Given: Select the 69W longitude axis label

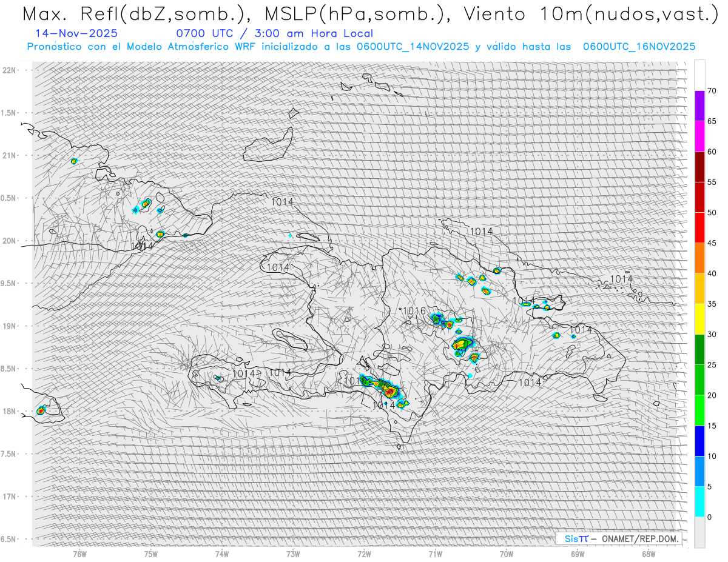Looking at the screenshot, I should click(578, 554).
